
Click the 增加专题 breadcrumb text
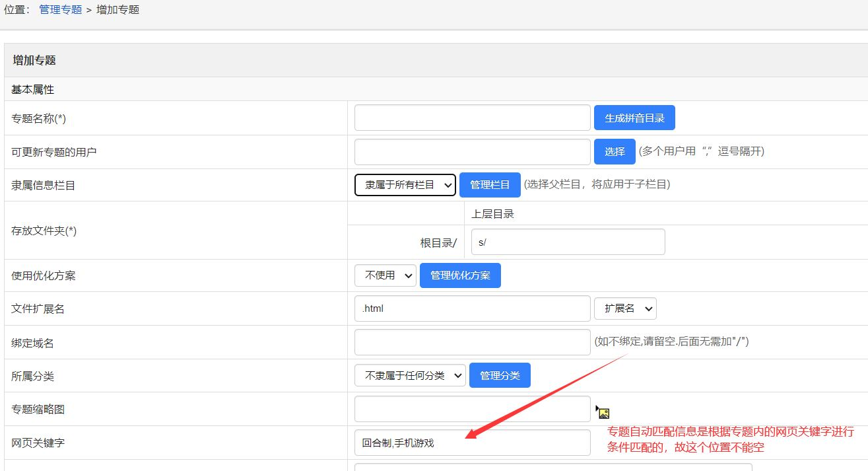tap(117, 10)
